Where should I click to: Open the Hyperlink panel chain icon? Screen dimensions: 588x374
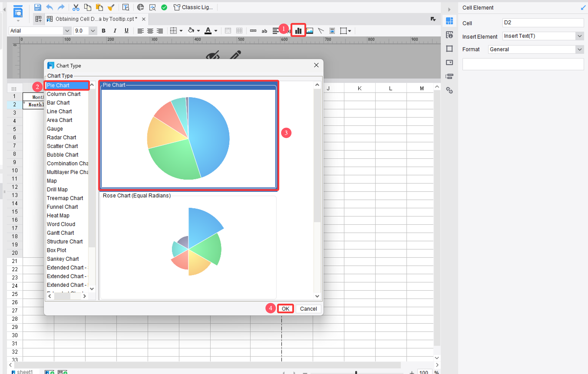tap(449, 90)
